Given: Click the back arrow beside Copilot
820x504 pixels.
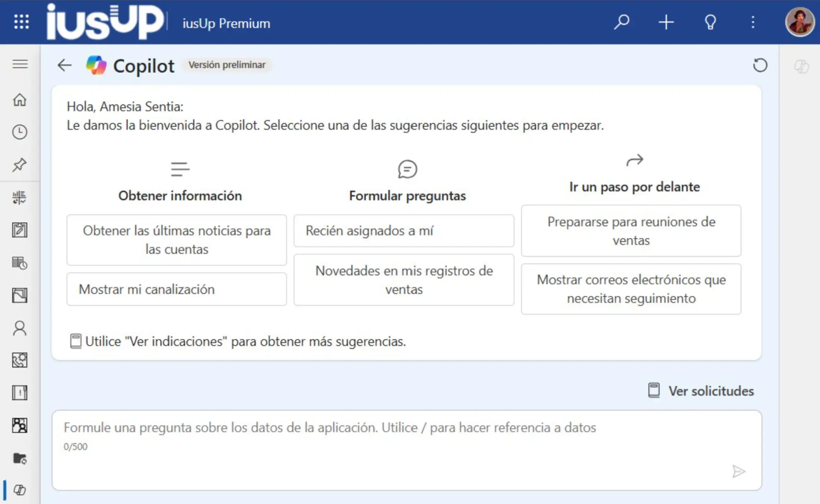Looking at the screenshot, I should click(x=64, y=65).
